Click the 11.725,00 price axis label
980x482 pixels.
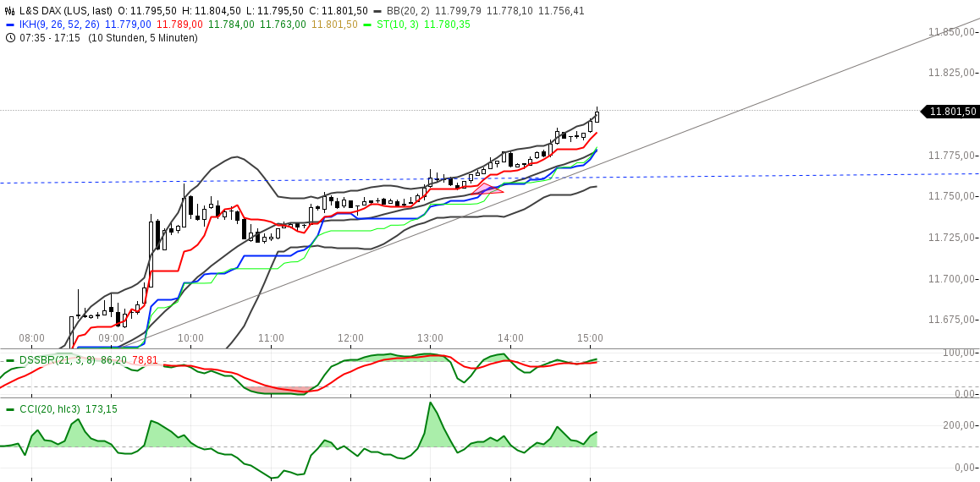click(952, 238)
